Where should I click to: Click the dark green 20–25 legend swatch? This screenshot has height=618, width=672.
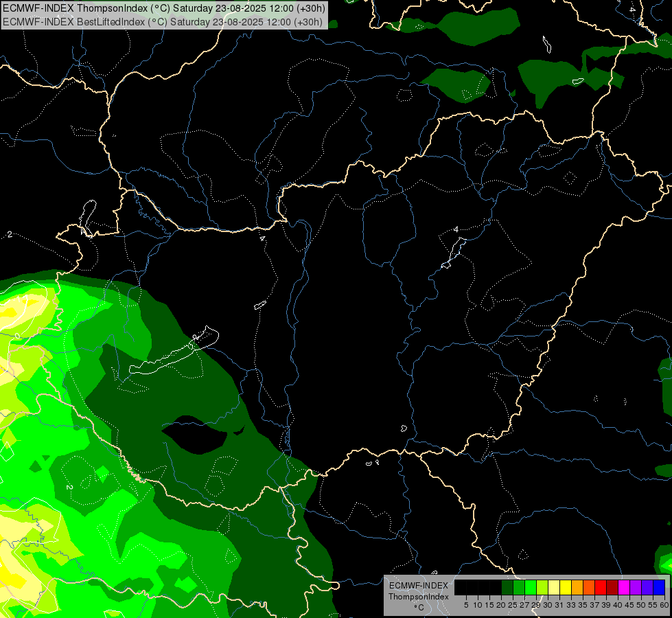(507, 587)
